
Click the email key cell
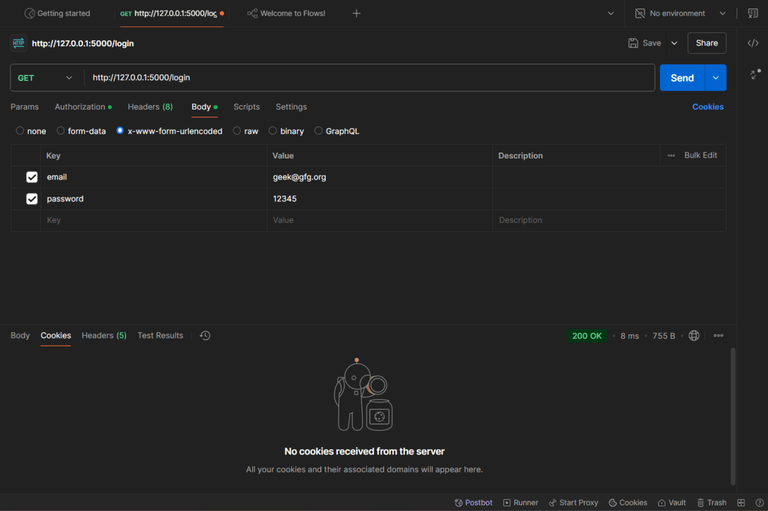coord(153,177)
